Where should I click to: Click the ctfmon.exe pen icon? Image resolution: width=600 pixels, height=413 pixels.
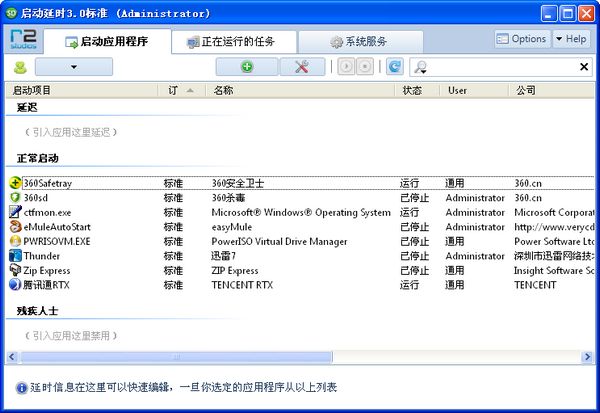pos(15,212)
